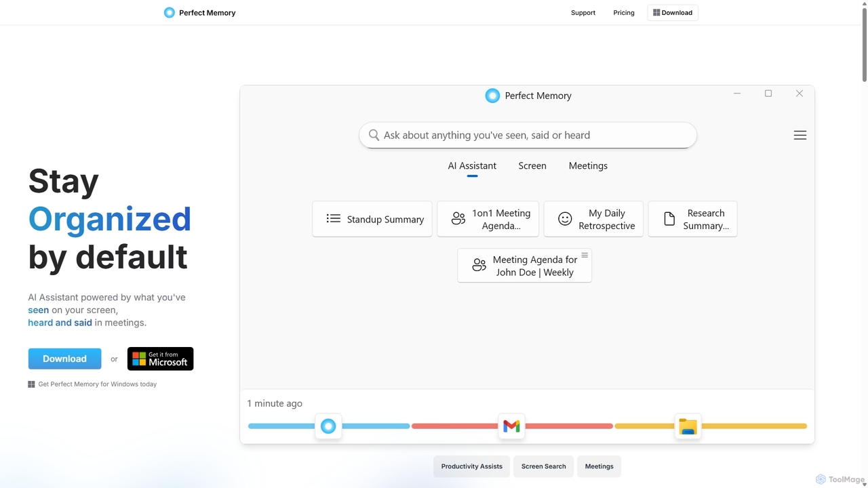
Task: Open the Pricing page link
Action: pyautogui.click(x=624, y=12)
